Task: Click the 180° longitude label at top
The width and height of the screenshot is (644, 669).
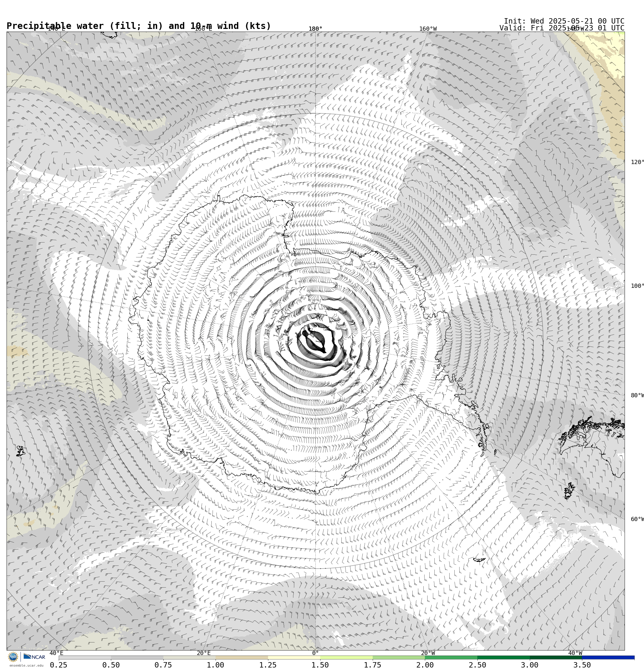Action: point(315,29)
